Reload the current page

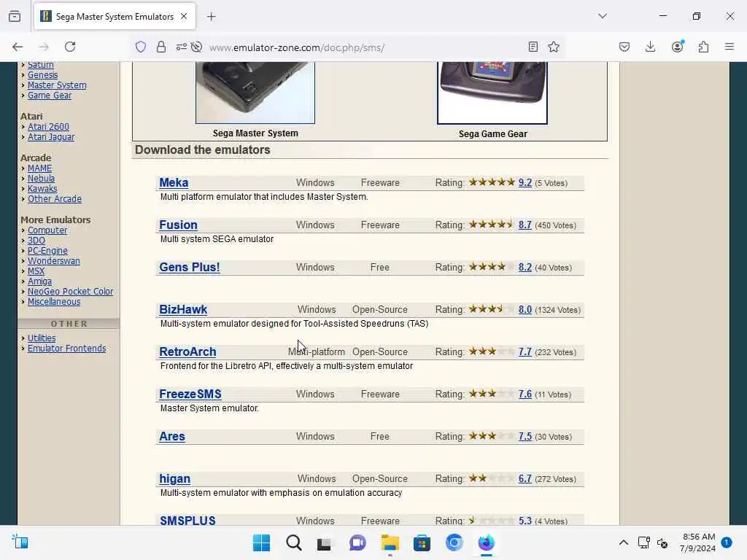coord(70,47)
